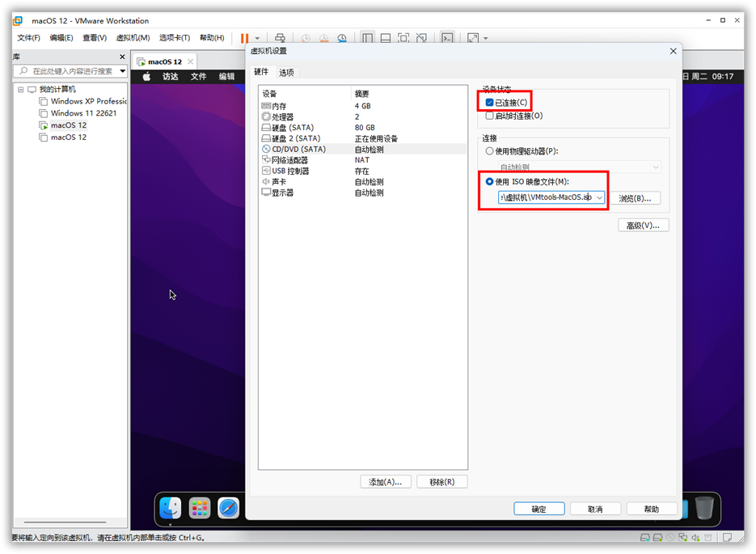756x554 pixels.
Task: Click the take snapshot clock icon
Action: pos(306,38)
